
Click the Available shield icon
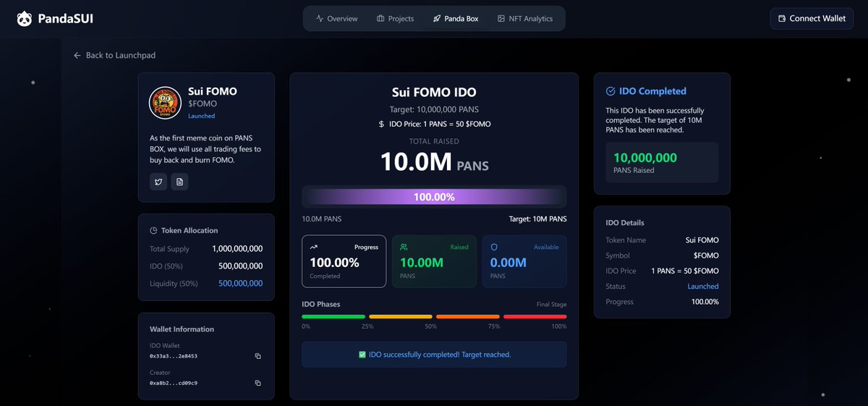tap(494, 247)
